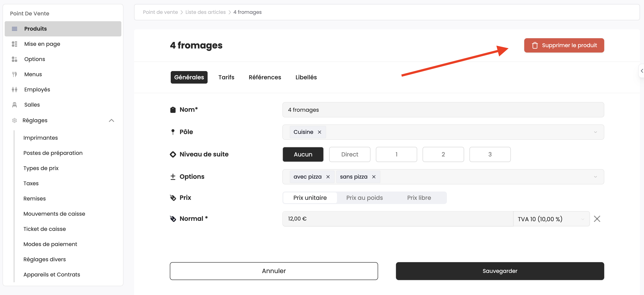Image resolution: width=644 pixels, height=295 pixels.
Task: Open the Références tab
Action: pyautogui.click(x=265, y=77)
